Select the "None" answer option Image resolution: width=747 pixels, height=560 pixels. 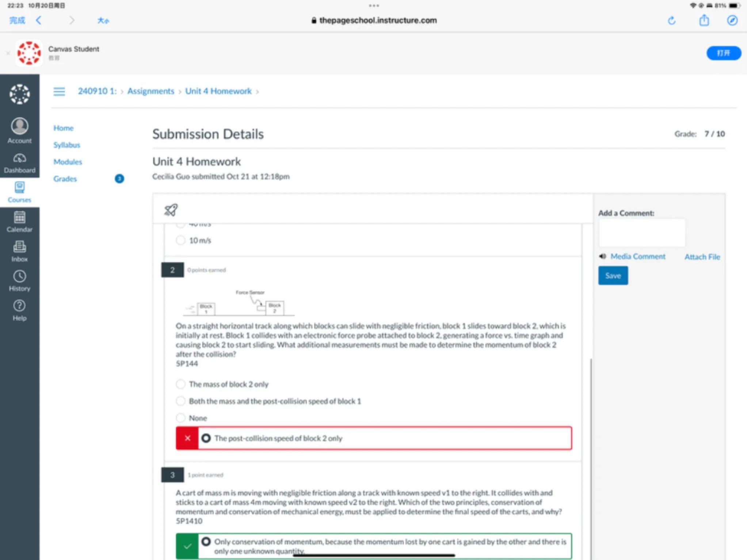tap(180, 418)
